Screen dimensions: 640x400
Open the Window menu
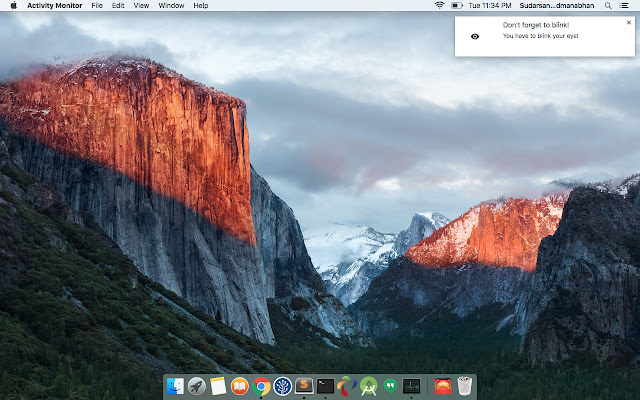[171, 5]
